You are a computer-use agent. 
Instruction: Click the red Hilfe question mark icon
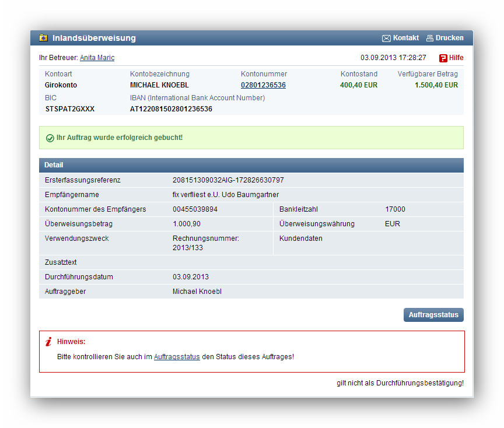443,58
